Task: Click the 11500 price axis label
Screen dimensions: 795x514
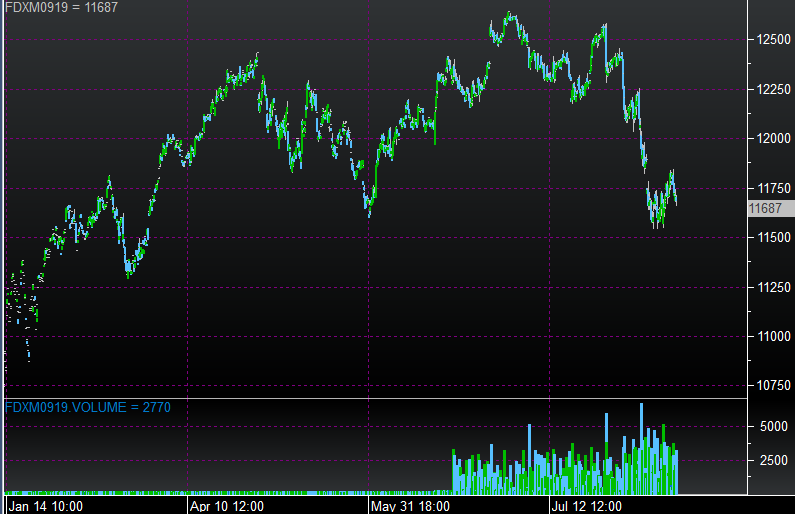Action: (x=770, y=238)
